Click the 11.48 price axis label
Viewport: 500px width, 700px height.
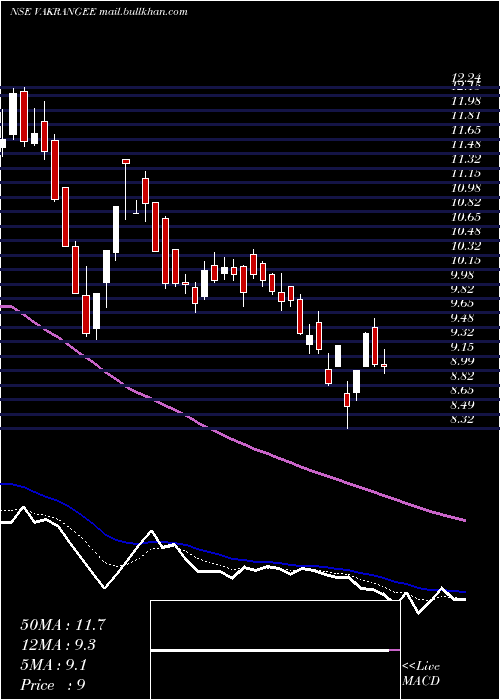coord(467,145)
